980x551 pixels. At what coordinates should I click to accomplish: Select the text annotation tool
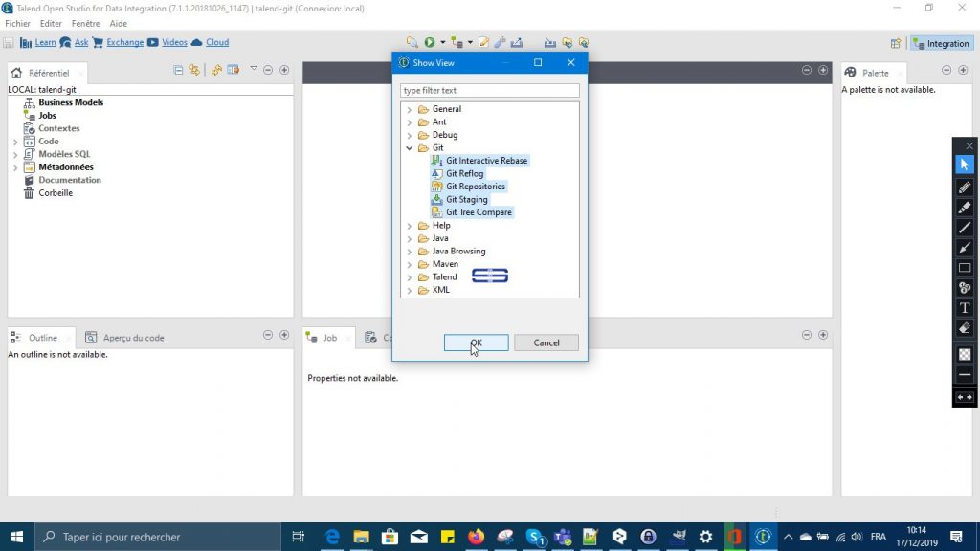[x=965, y=307]
